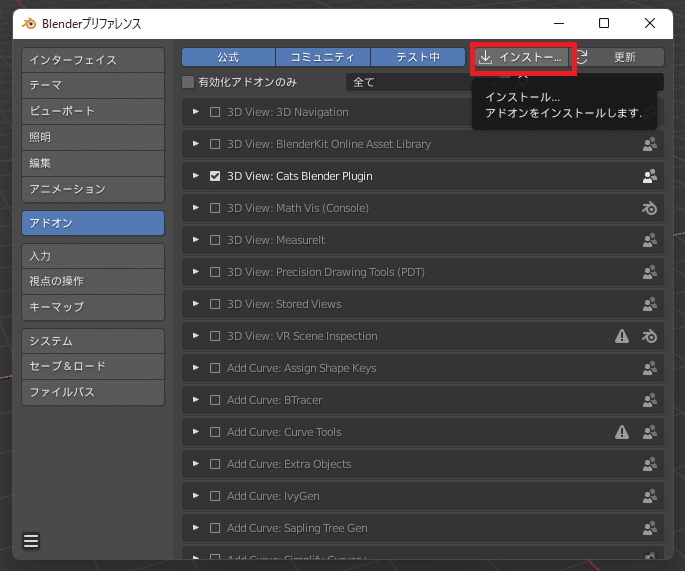Click the refresh icon beside 更新
The image size is (685, 571).
[581, 57]
